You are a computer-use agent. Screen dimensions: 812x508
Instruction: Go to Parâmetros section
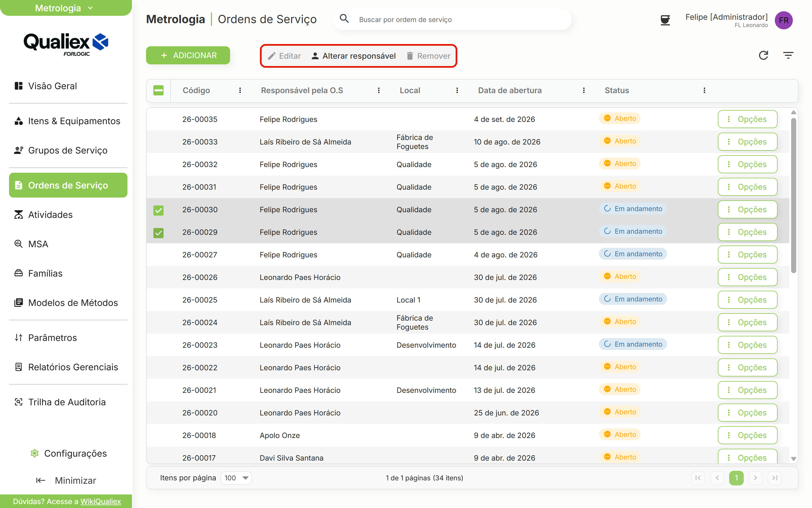point(68,338)
